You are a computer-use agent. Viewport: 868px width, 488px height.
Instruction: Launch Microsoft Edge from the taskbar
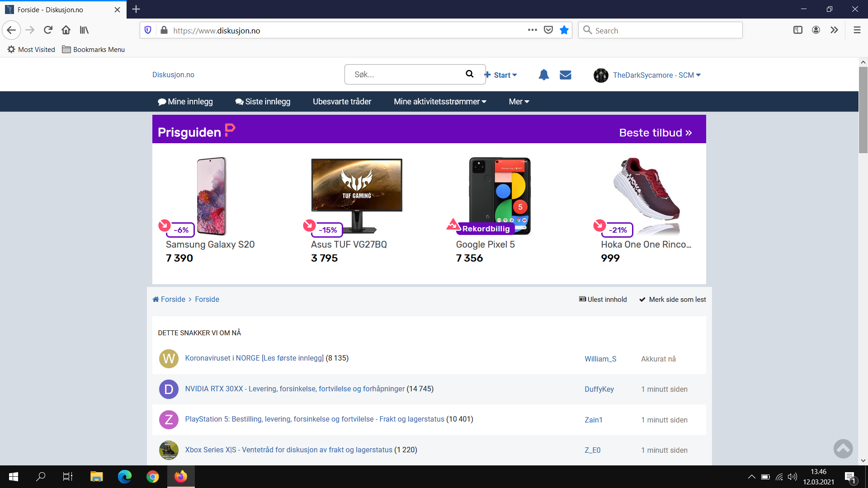point(124,477)
